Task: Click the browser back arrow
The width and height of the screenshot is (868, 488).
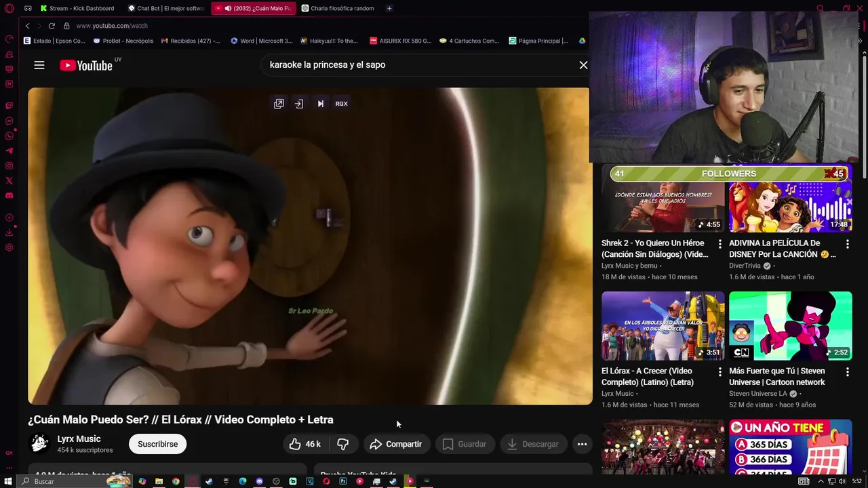Action: point(27,26)
